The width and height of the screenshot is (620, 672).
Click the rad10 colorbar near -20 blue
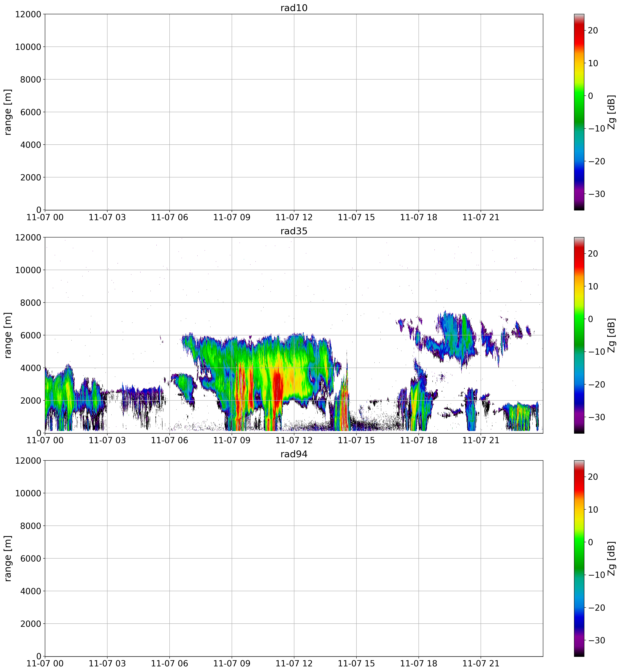pyautogui.click(x=579, y=161)
